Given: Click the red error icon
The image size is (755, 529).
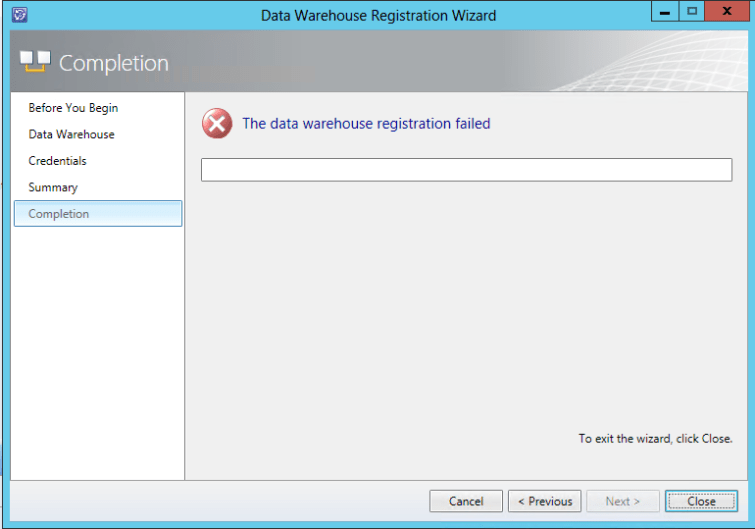Looking at the screenshot, I should [x=217, y=124].
